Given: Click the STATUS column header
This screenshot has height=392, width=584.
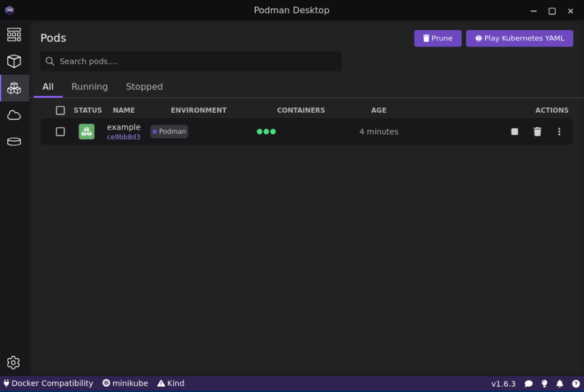Looking at the screenshot, I should click(87, 110).
